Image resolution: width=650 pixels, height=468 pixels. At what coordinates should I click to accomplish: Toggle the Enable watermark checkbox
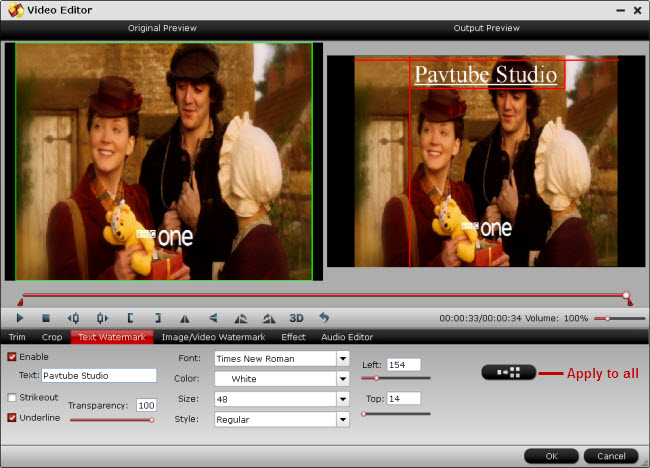(x=12, y=356)
